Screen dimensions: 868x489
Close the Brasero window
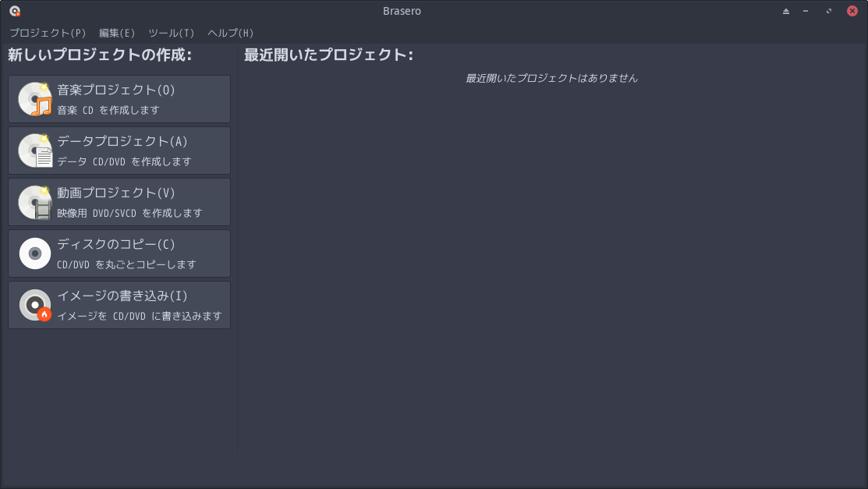pos(852,11)
